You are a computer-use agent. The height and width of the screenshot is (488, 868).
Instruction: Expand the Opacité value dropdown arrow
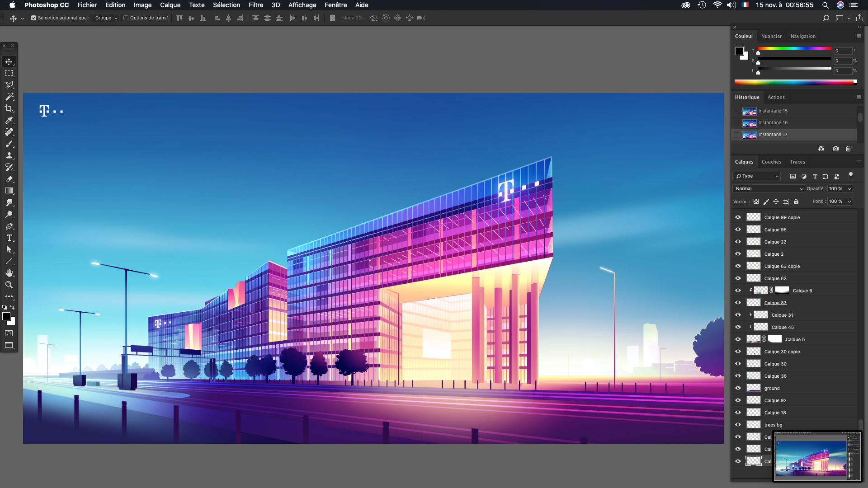(849, 189)
